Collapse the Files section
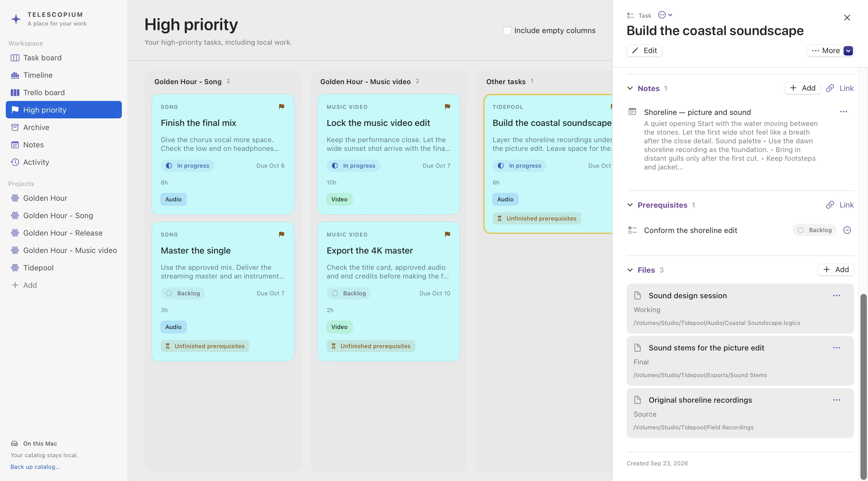 (630, 270)
